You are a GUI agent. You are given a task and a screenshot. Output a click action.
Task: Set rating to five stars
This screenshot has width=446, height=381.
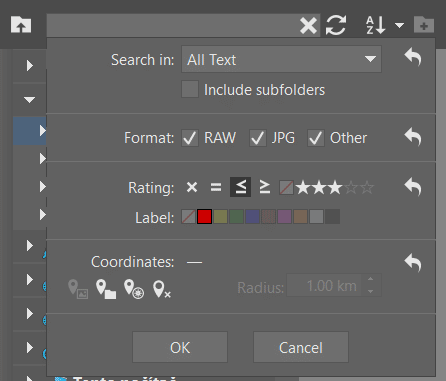click(367, 188)
